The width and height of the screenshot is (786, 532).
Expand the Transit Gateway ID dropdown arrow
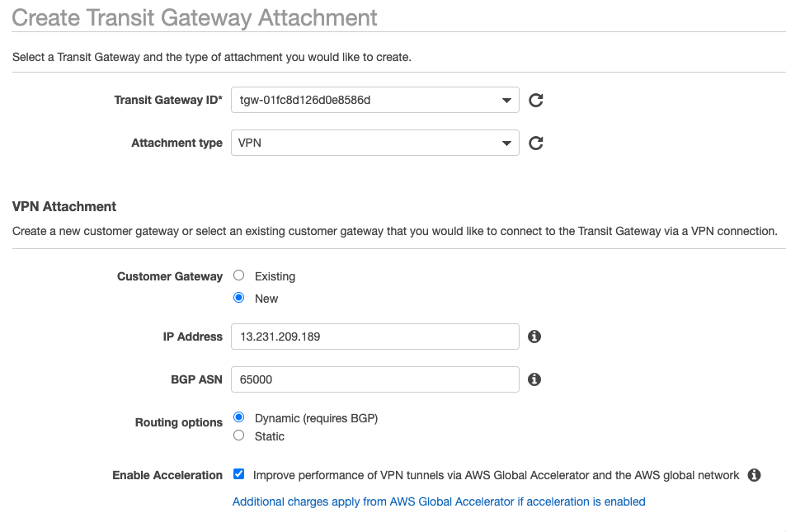[x=506, y=101]
